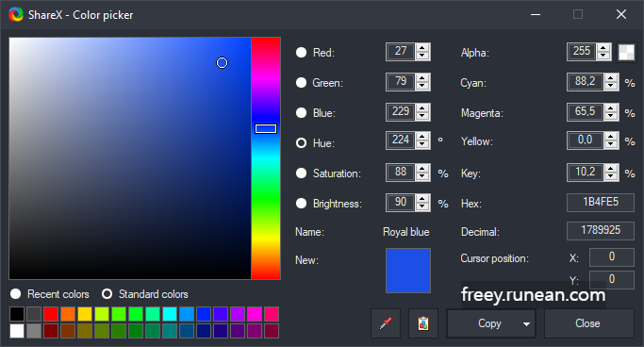Pick the cyan palette swatch
644x347 pixels.
coord(170,314)
